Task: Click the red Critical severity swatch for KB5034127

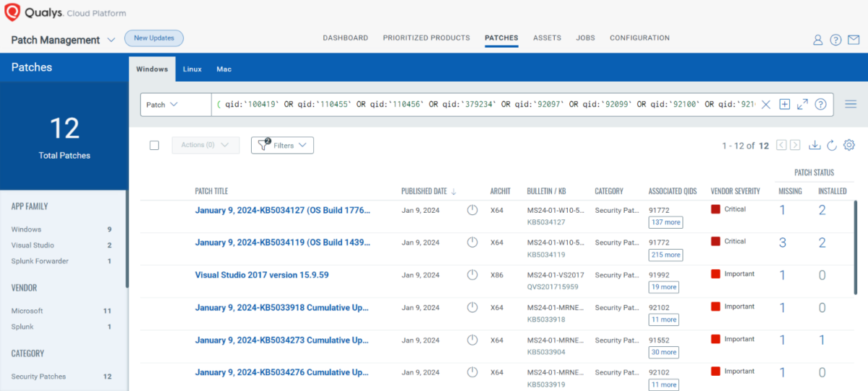Action: pyautogui.click(x=715, y=209)
